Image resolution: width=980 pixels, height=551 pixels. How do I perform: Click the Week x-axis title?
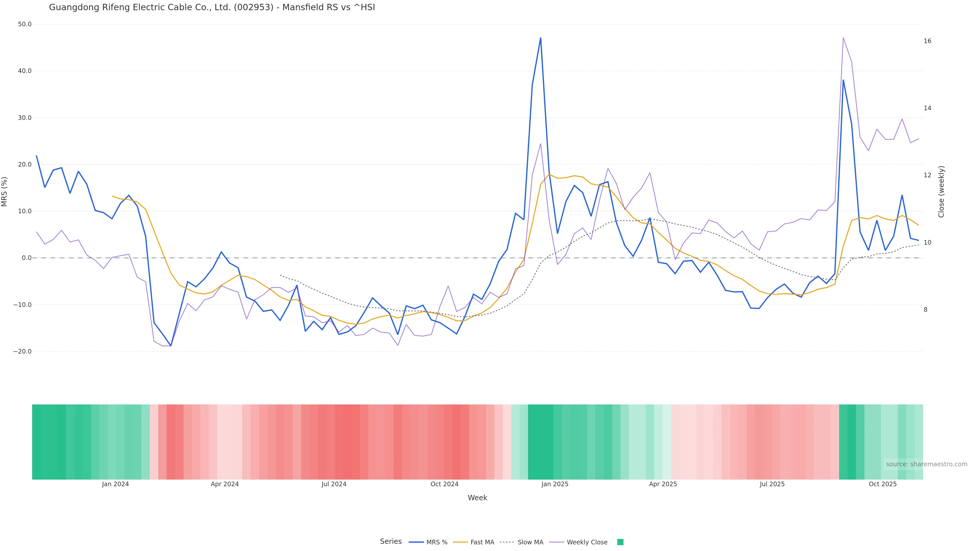[x=477, y=498]
